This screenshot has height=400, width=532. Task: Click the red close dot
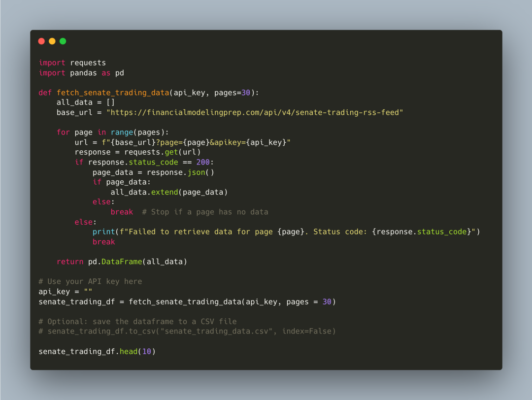(x=41, y=41)
